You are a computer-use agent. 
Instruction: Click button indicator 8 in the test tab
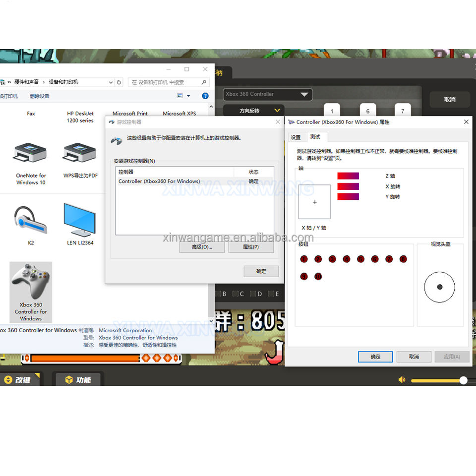coord(403,259)
